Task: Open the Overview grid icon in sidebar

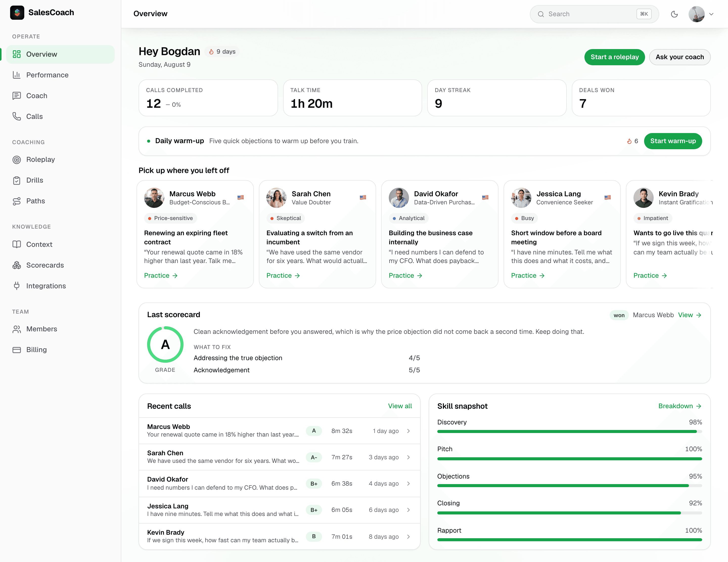Action: 17,54
